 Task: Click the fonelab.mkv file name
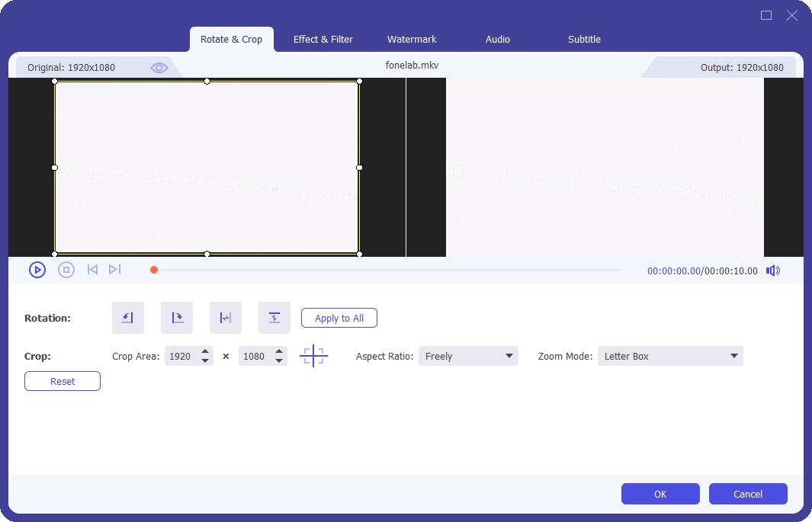[x=412, y=66]
